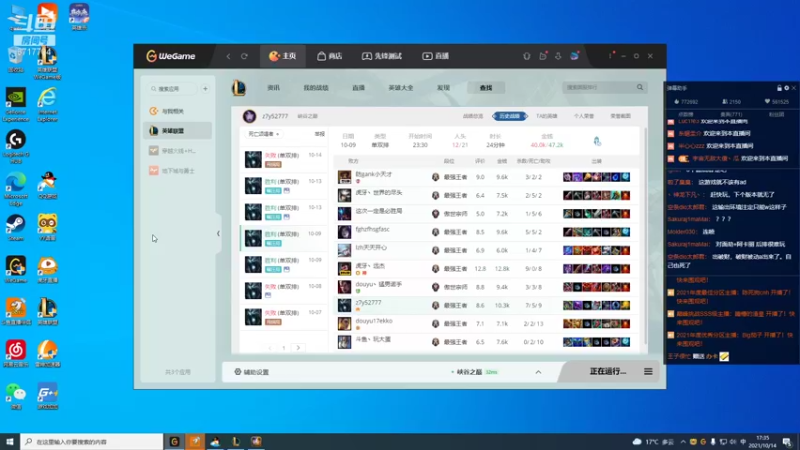Select 穿越火线 in the sidebar

[178, 151]
